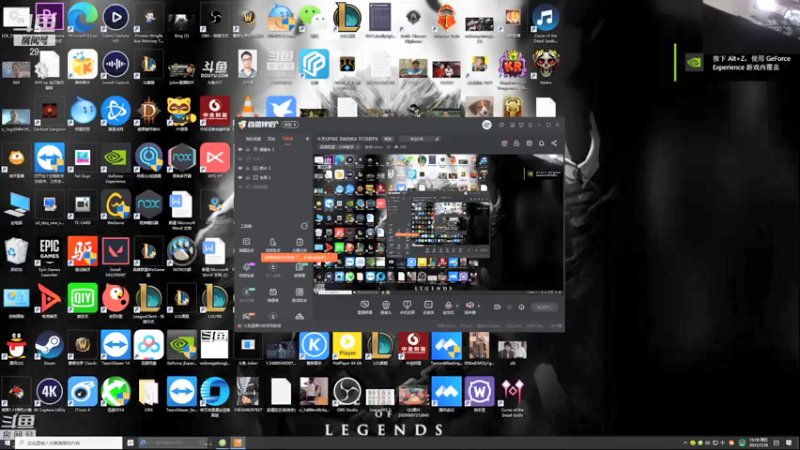800x450 pixels.
Task: Open green iQIYI desktop icon
Action: coord(83,300)
